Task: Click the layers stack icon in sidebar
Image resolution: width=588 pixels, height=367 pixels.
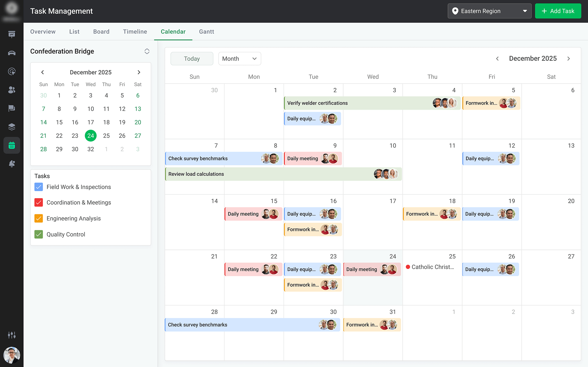Action: pyautogui.click(x=11, y=127)
